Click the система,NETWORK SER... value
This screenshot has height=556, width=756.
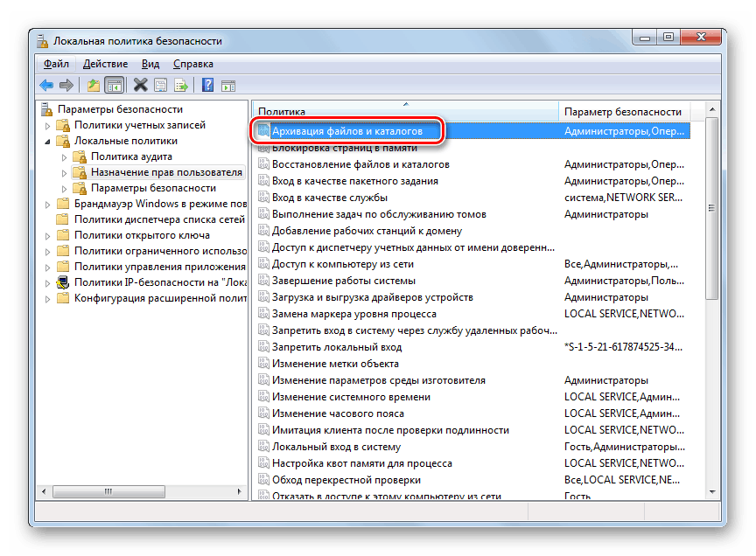pyautogui.click(x=623, y=198)
